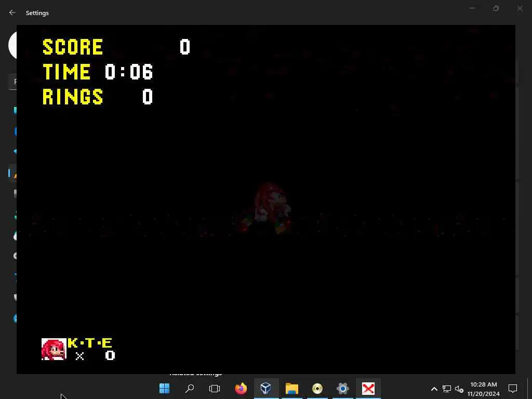Restore the Settings window size
This screenshot has height=399, width=532.
[x=496, y=8]
